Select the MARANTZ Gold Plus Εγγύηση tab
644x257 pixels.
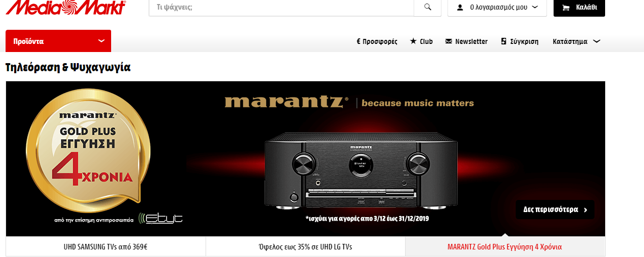pos(505,247)
